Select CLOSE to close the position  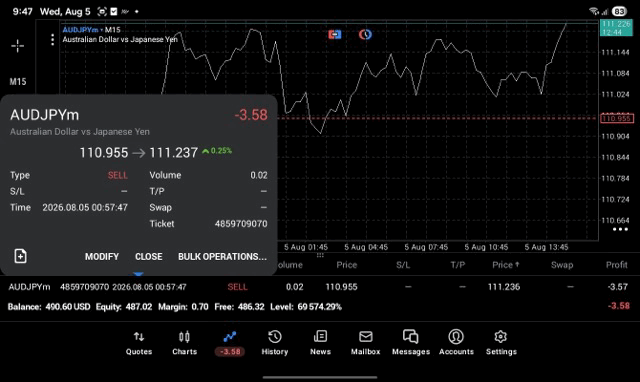(x=149, y=257)
